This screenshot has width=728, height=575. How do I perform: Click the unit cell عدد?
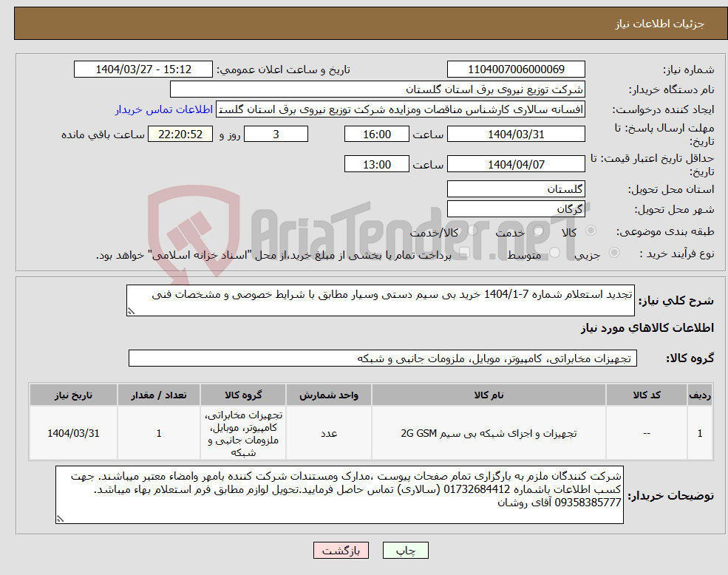pyautogui.click(x=329, y=433)
